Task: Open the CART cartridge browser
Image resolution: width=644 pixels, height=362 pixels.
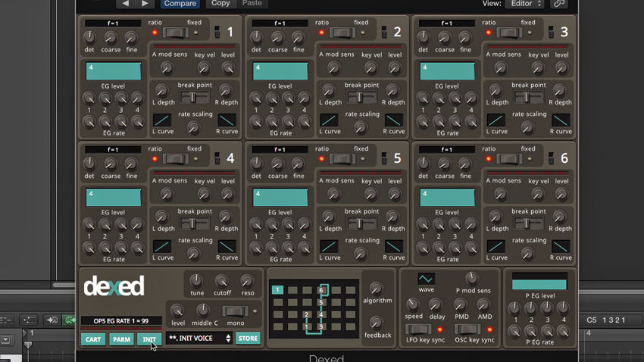Action: coord(93,339)
